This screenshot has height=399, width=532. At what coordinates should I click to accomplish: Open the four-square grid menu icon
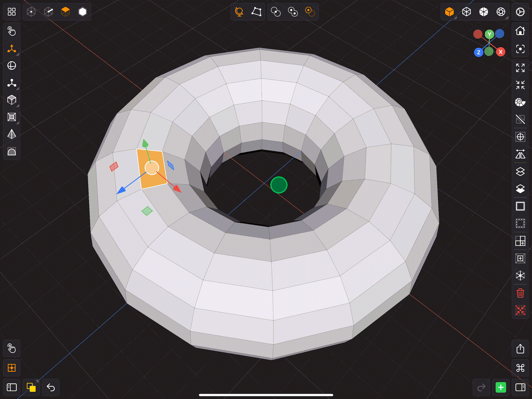click(x=12, y=12)
